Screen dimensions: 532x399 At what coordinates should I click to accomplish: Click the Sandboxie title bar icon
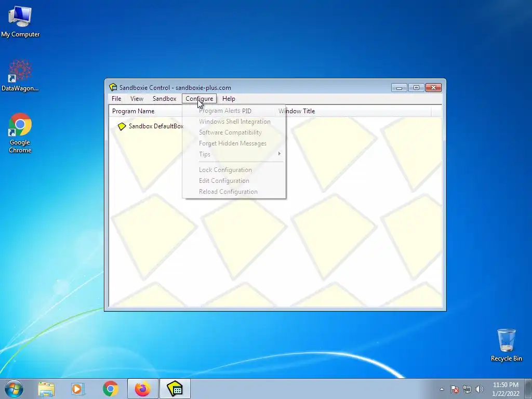point(113,87)
